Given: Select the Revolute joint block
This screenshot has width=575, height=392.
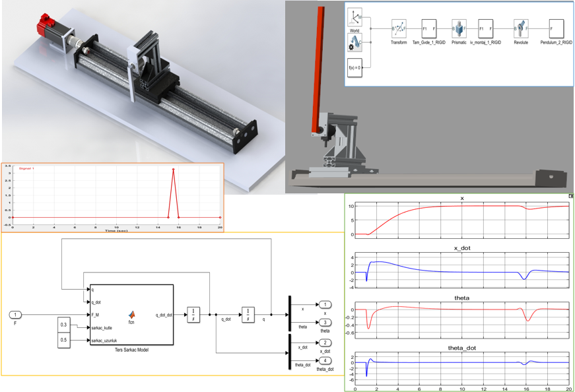Looking at the screenshot, I should 520,28.
